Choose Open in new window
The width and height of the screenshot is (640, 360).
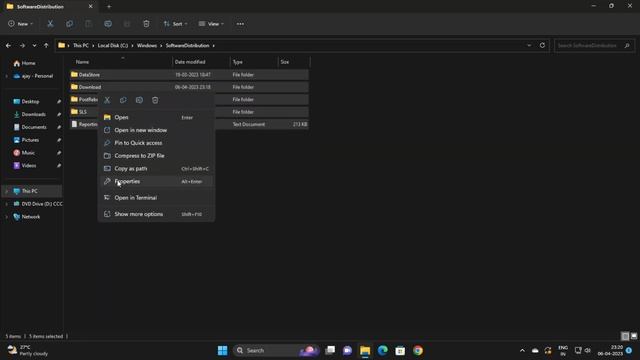pos(156,130)
